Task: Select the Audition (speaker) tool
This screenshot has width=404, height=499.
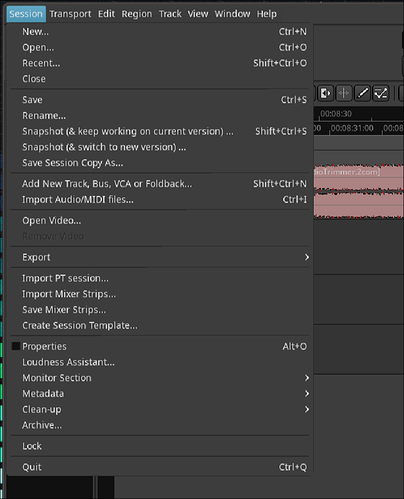Action: coord(325,93)
